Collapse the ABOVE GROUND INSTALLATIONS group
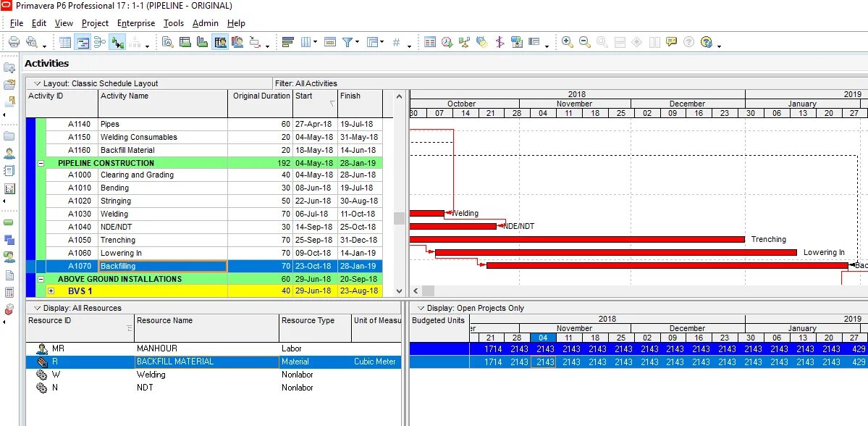Viewport: 868px width, 426px height. [x=41, y=279]
